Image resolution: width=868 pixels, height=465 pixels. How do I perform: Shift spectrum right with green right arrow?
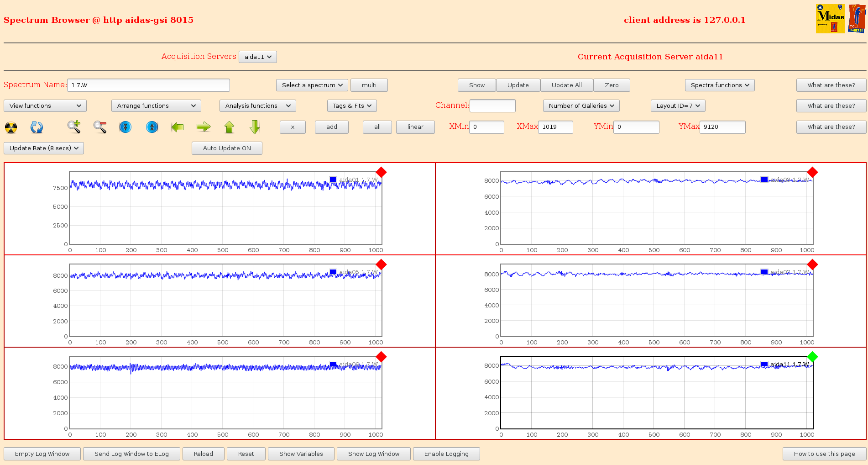(x=204, y=127)
